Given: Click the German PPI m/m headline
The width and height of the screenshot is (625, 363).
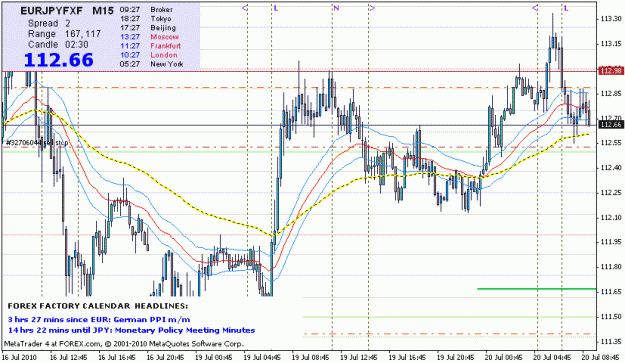Looking at the screenshot, I should coord(99,320).
